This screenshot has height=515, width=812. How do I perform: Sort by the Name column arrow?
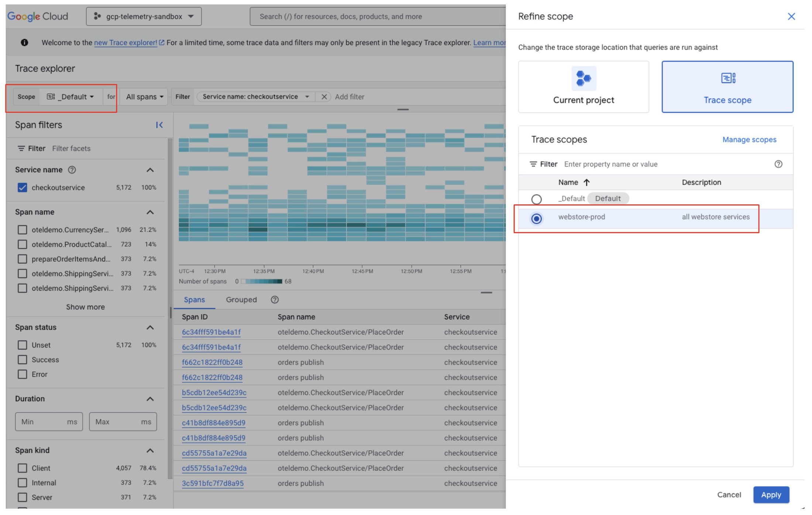tap(586, 182)
